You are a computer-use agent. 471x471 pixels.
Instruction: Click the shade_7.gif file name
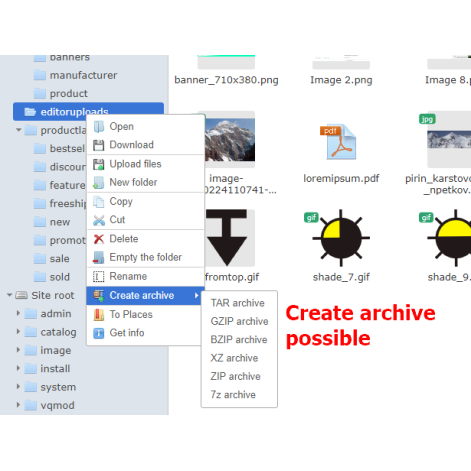341,277
